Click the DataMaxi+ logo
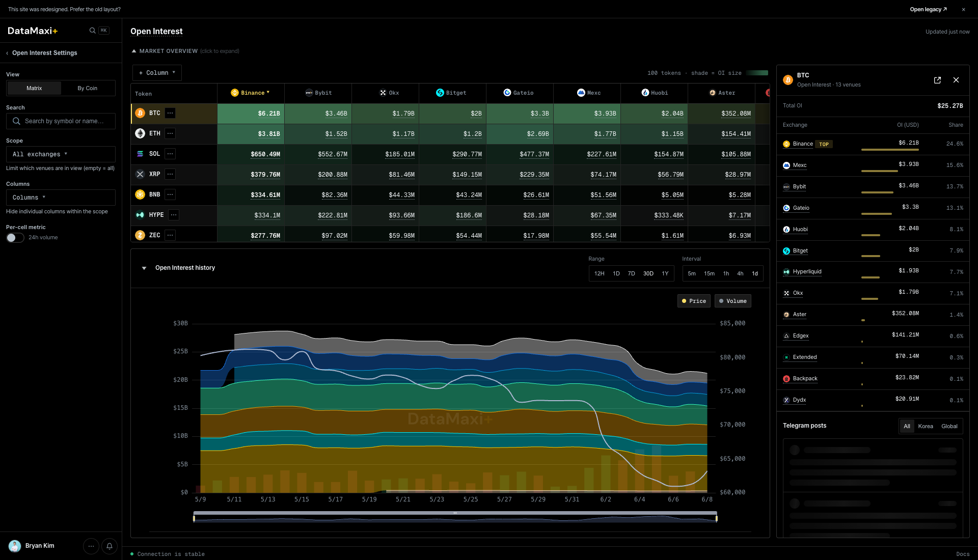 pos(33,31)
